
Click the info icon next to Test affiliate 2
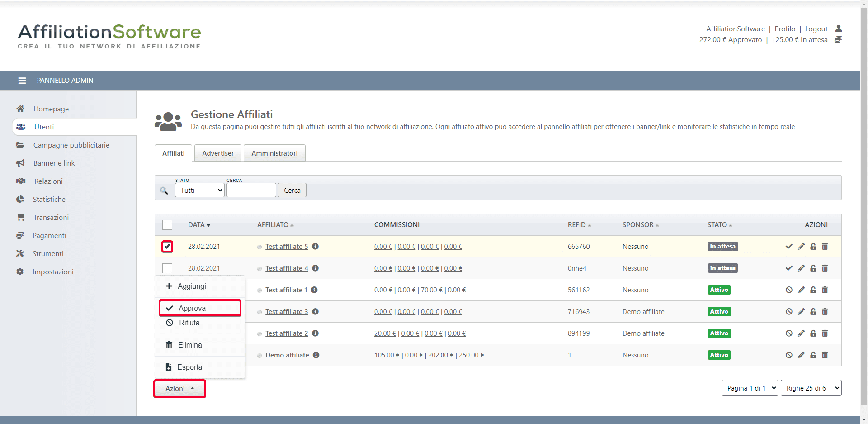pyautogui.click(x=316, y=333)
